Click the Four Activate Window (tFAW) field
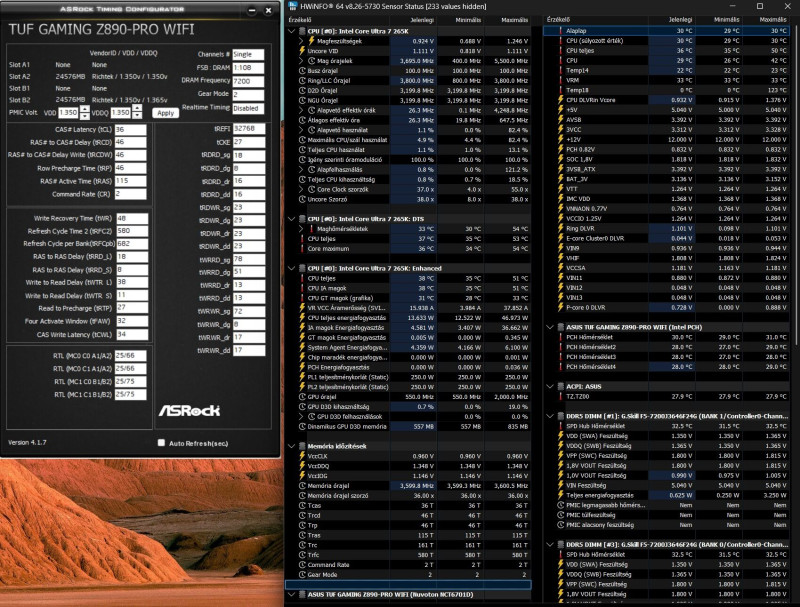 132,321
